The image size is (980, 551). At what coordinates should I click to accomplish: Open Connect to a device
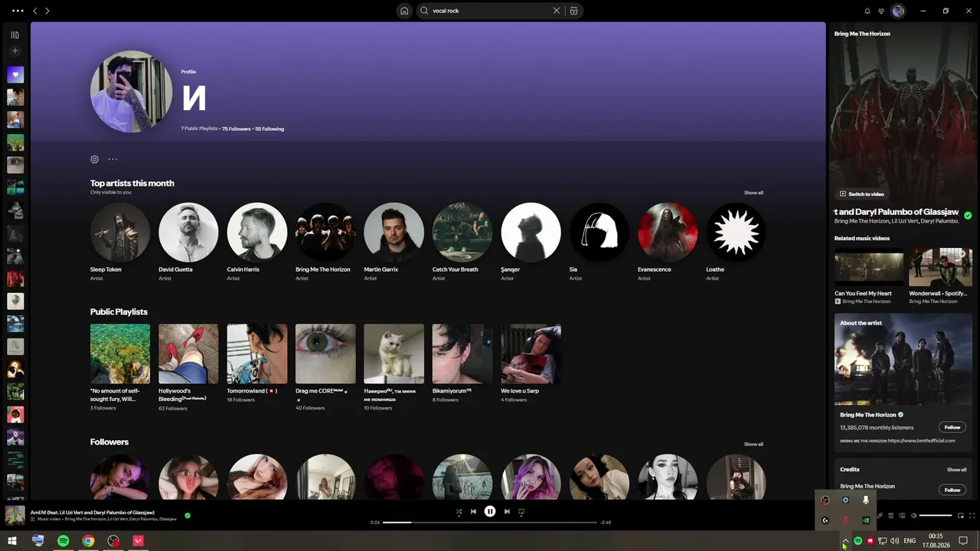coord(901,516)
